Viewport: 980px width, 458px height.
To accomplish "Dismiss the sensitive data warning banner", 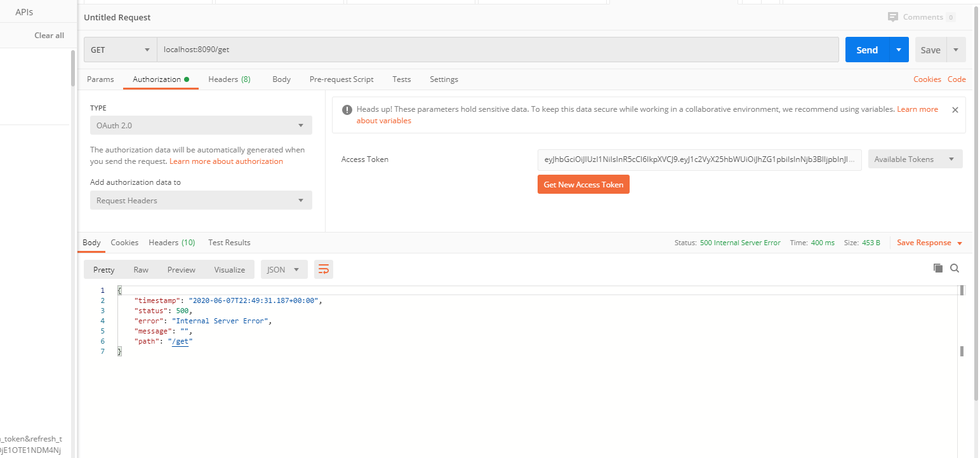I will [x=955, y=109].
